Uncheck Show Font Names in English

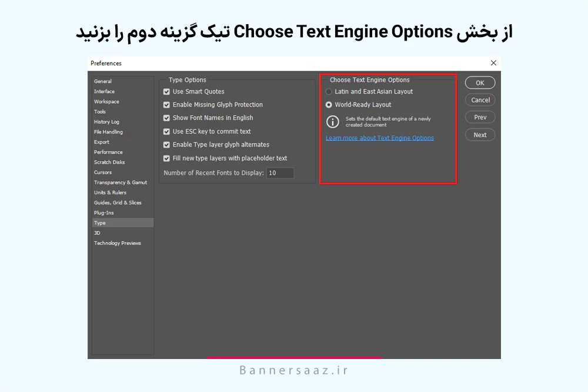tap(166, 118)
